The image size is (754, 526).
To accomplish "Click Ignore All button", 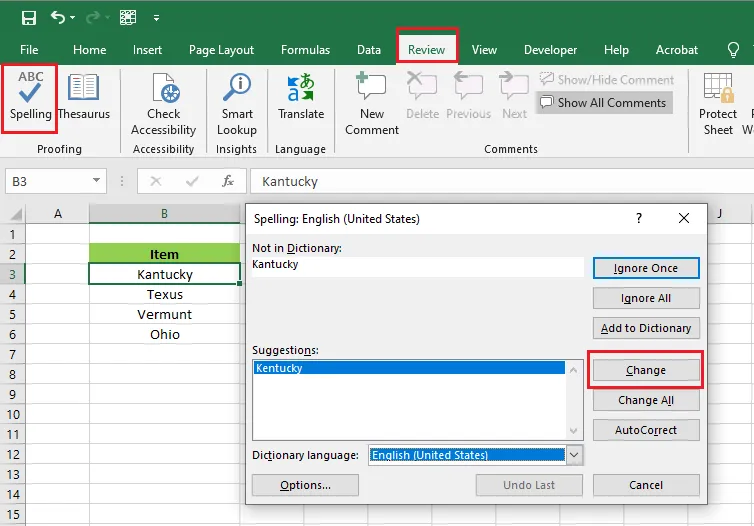I will 646,298.
